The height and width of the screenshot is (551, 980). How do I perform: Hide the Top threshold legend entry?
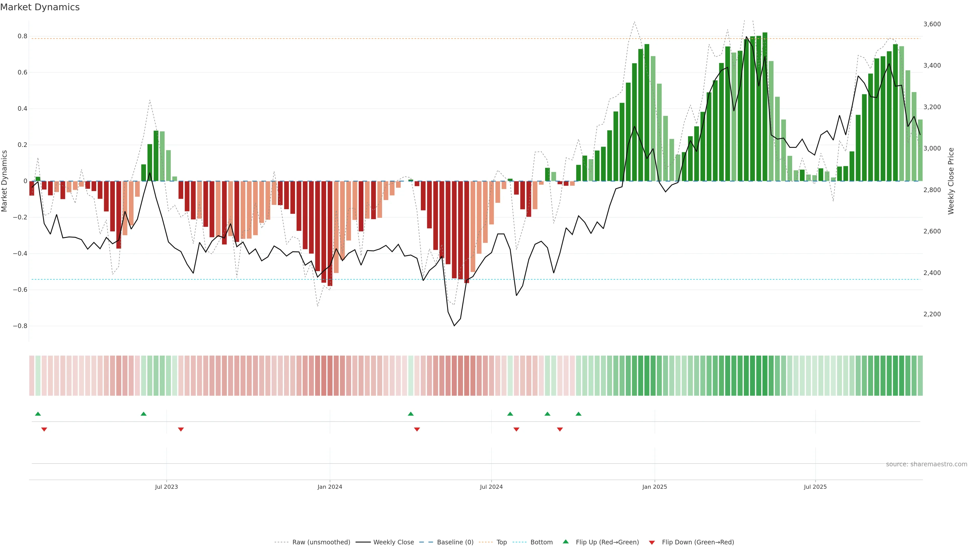[x=501, y=542]
